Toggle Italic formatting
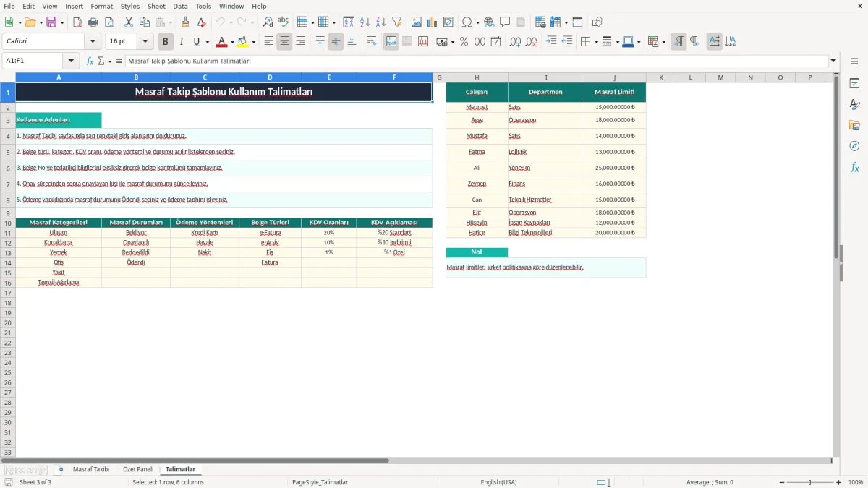This screenshot has height=488, width=868. pyautogui.click(x=182, y=42)
